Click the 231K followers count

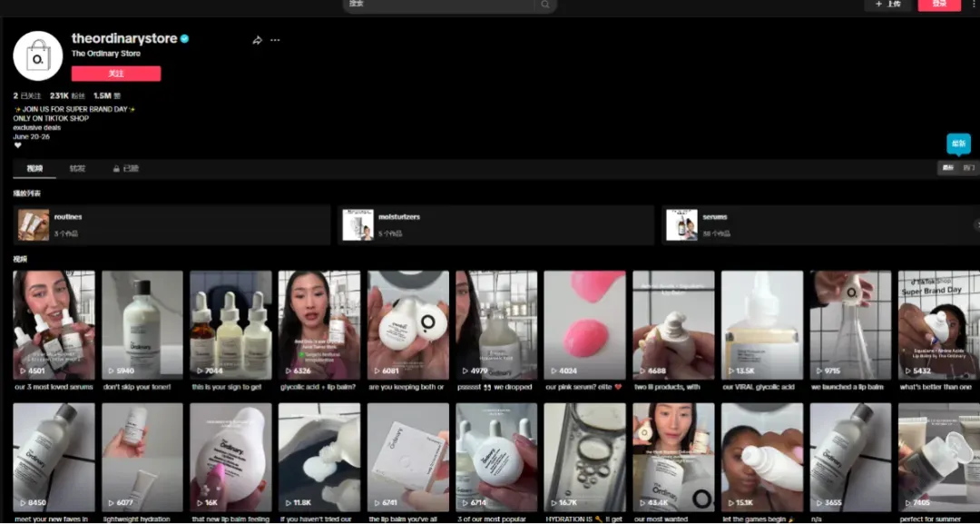coord(67,96)
